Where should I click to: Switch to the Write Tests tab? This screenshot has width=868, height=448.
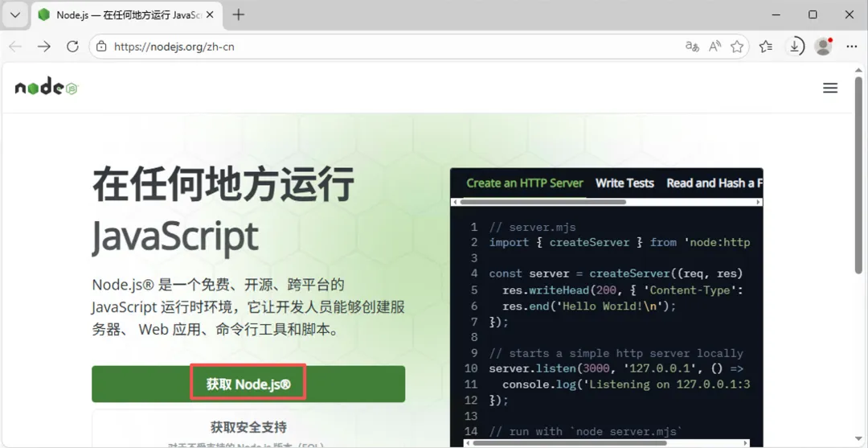click(624, 183)
